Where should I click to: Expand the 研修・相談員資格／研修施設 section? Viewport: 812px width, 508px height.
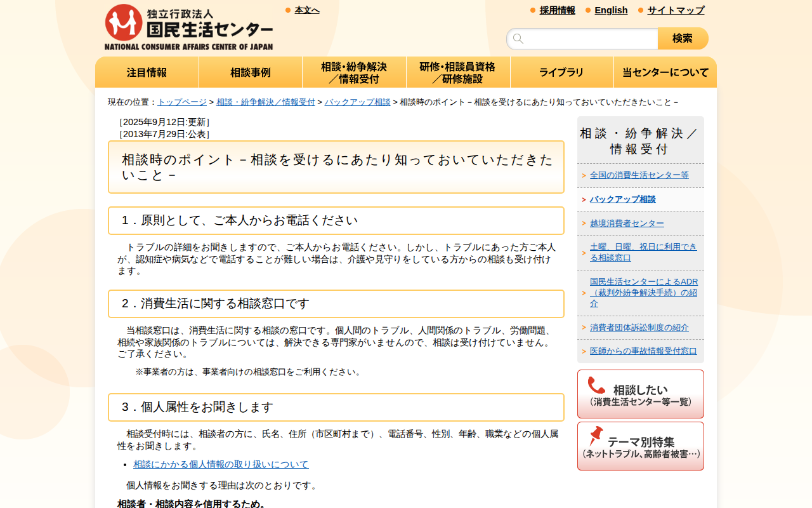[458, 72]
